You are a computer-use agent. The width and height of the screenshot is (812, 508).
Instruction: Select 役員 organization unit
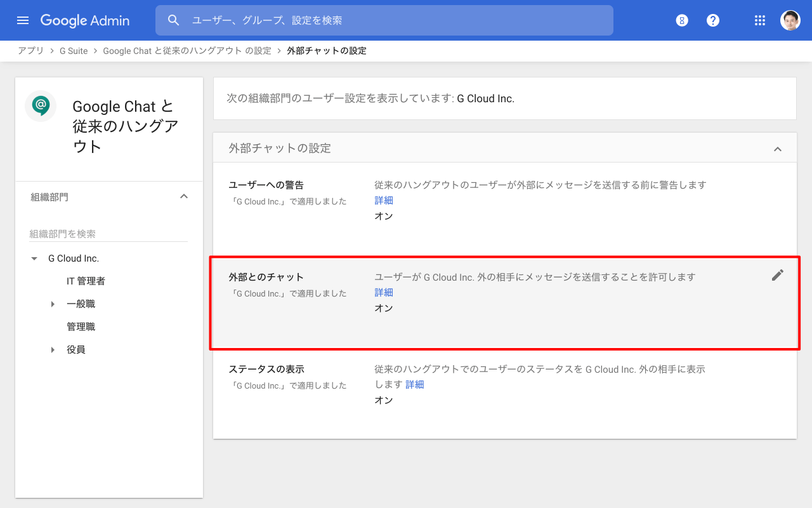(76, 350)
